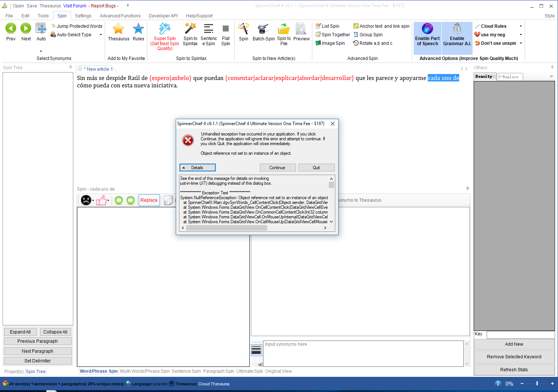The image size is (558, 392).
Task: Click the Quit button in dialog
Action: pyautogui.click(x=316, y=168)
